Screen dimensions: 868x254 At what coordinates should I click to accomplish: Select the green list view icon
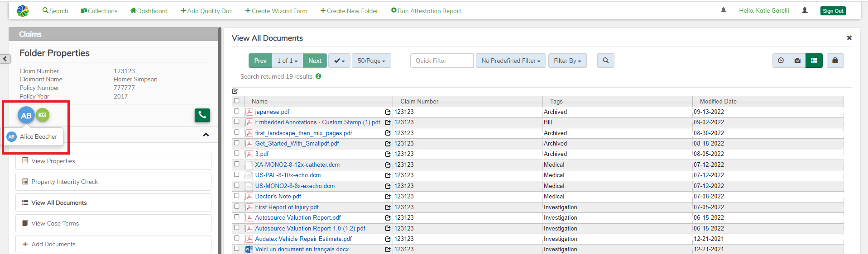pos(814,61)
